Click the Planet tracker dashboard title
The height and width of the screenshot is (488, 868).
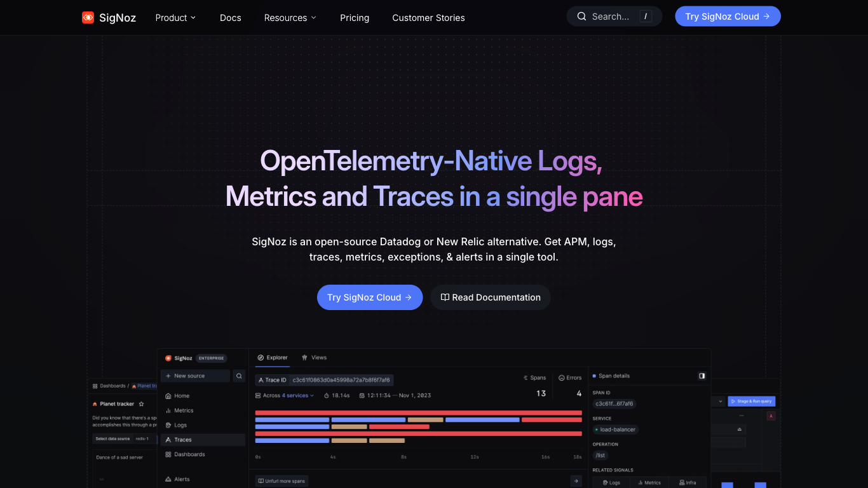coord(117,403)
